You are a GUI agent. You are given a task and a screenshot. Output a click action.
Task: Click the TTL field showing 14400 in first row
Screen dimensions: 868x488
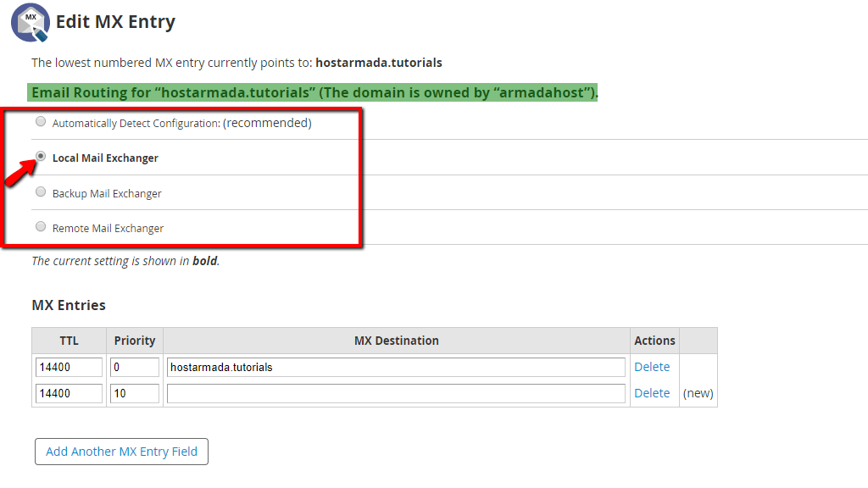point(68,366)
